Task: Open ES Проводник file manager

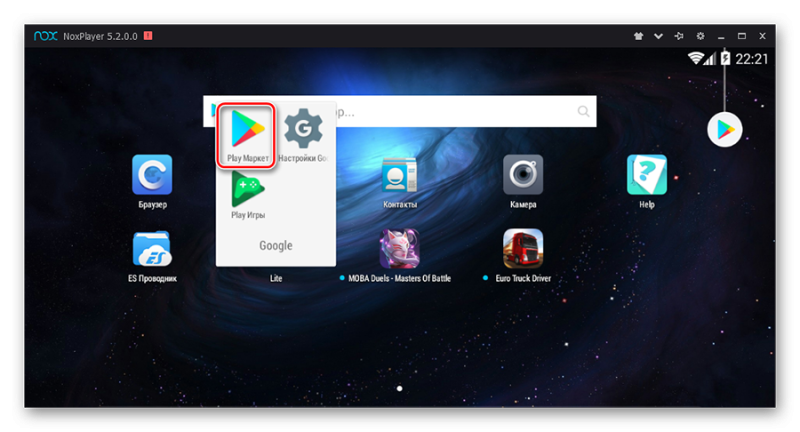Action: 152,248
